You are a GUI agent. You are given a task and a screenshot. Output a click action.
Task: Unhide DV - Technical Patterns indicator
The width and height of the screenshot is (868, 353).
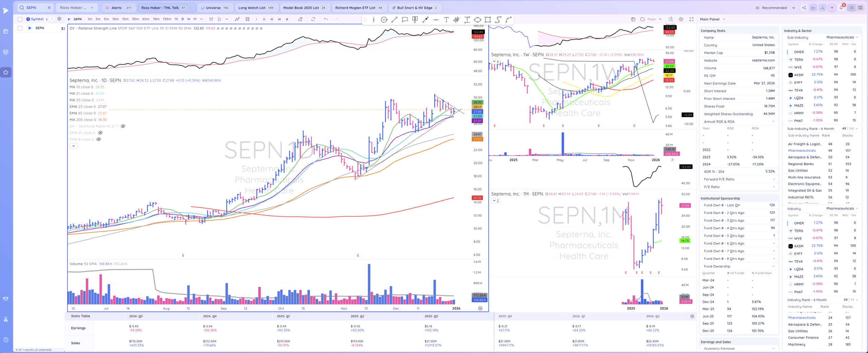(123, 126)
